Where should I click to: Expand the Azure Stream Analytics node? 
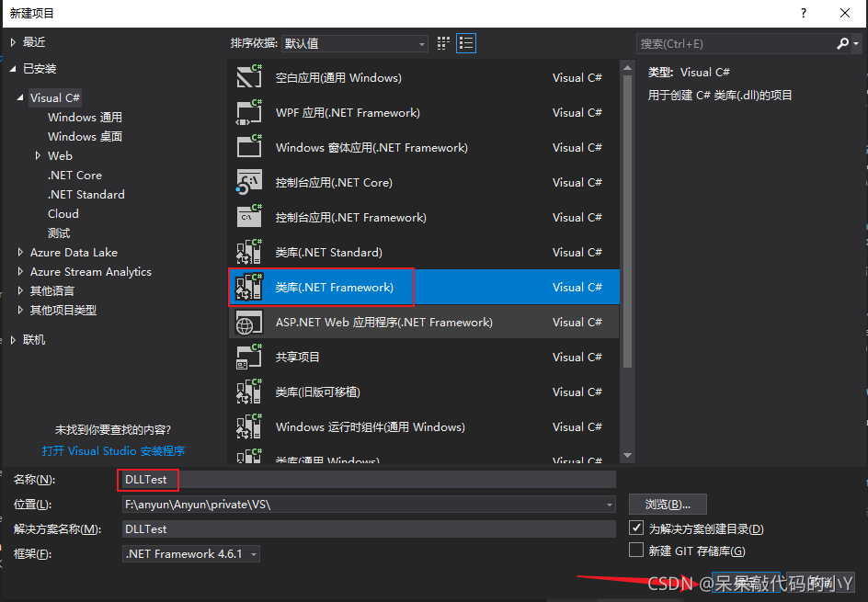20,272
